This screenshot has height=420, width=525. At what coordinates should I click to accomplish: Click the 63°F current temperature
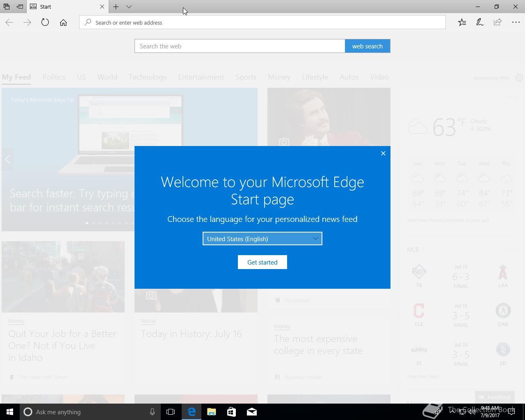pos(449,127)
